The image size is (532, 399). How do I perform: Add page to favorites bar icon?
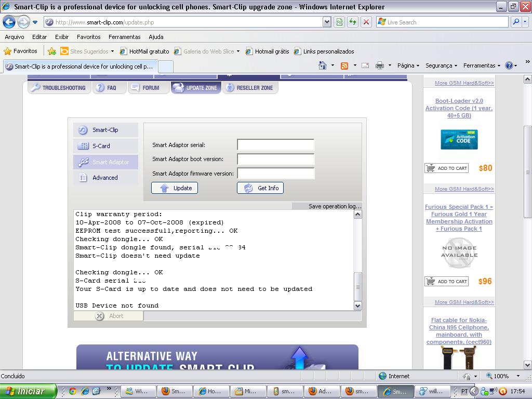pos(52,51)
